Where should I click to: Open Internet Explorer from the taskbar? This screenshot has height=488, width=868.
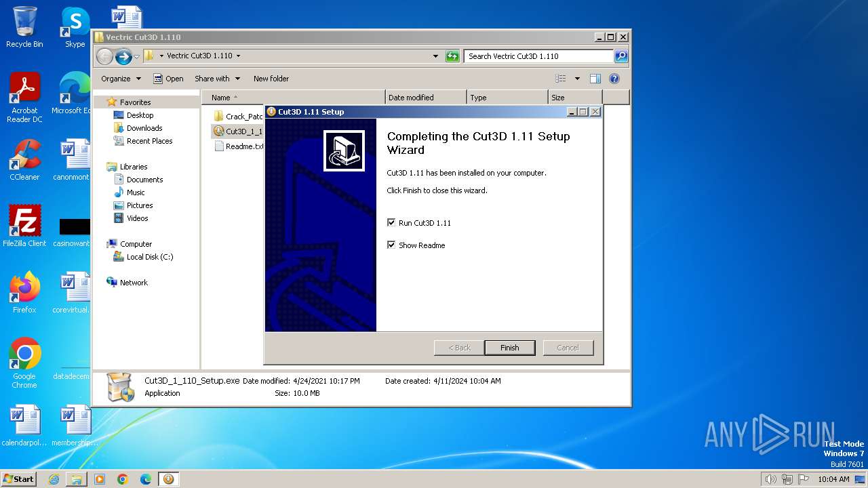(x=54, y=479)
